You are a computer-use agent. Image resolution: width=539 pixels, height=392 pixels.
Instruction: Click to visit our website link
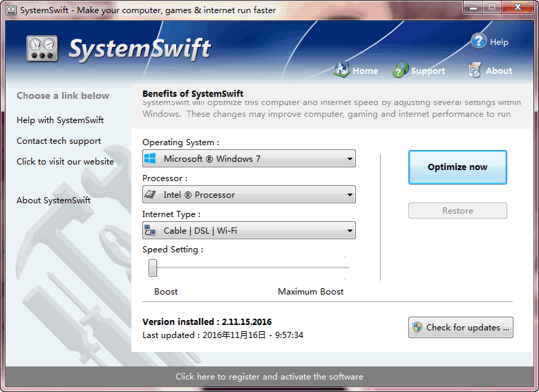coord(65,162)
